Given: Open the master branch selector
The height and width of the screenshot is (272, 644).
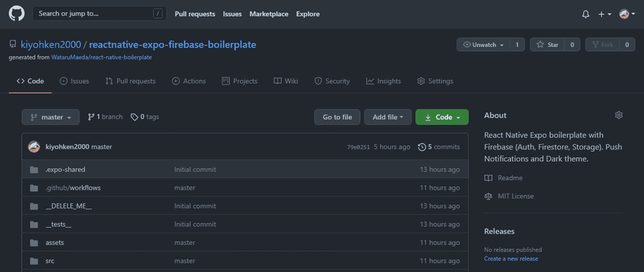Looking at the screenshot, I should tap(50, 117).
